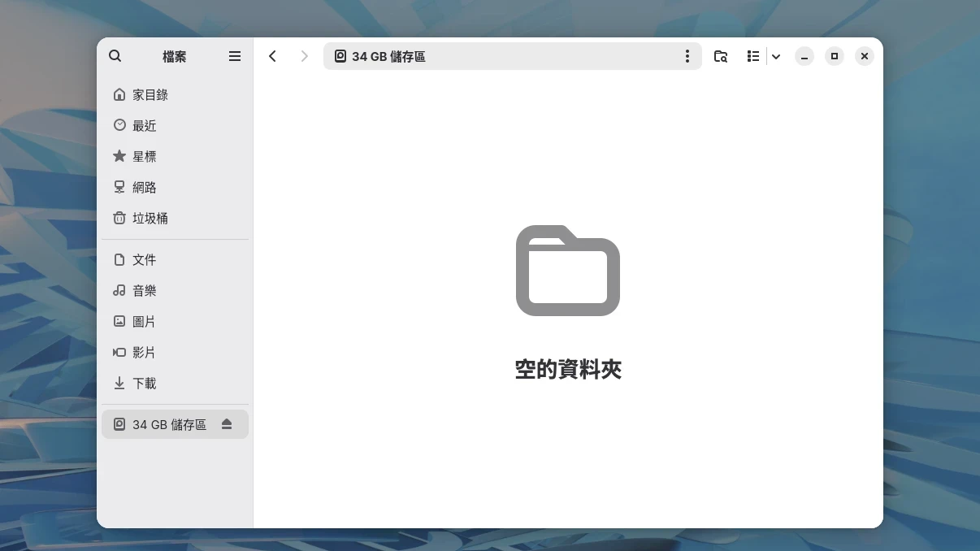Select the 影片 videos folder
Viewport: 980px width, 551px height.
[x=145, y=353]
